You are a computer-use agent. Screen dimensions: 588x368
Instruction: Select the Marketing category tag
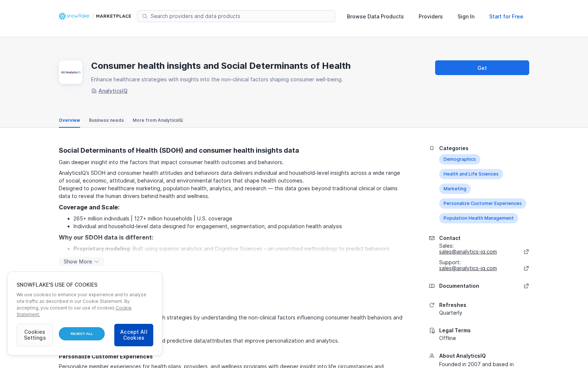click(455, 189)
